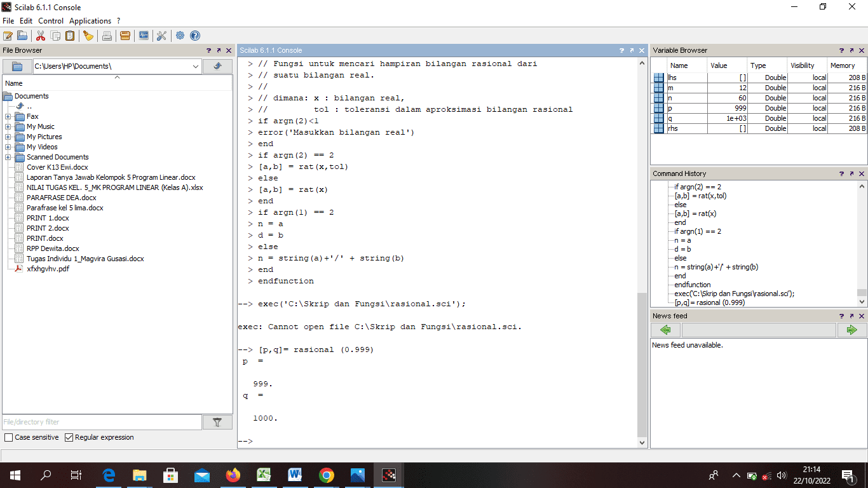Open help for Scilab Console panel
Screen dimensions: 868x488
click(x=622, y=50)
